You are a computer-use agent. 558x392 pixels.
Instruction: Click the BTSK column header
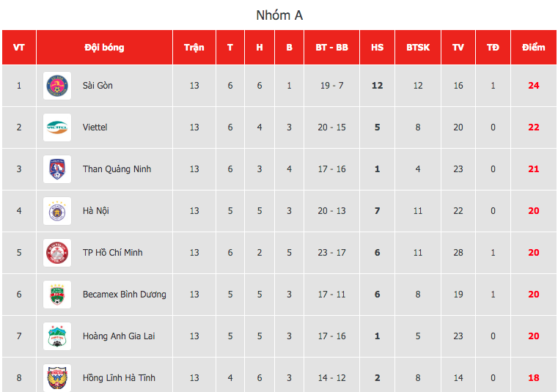tap(418, 48)
